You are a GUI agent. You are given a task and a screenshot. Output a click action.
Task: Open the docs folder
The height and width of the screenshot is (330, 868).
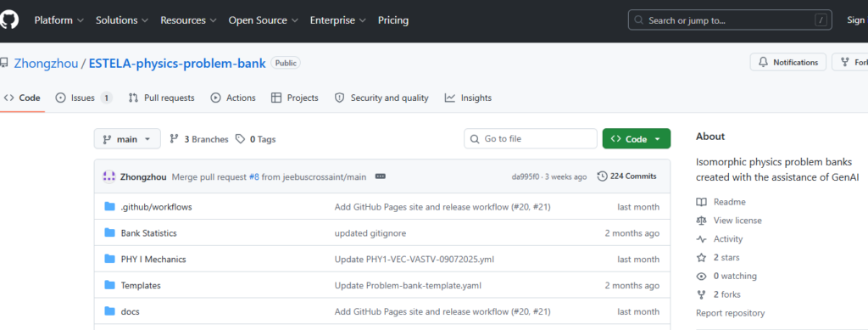click(130, 311)
